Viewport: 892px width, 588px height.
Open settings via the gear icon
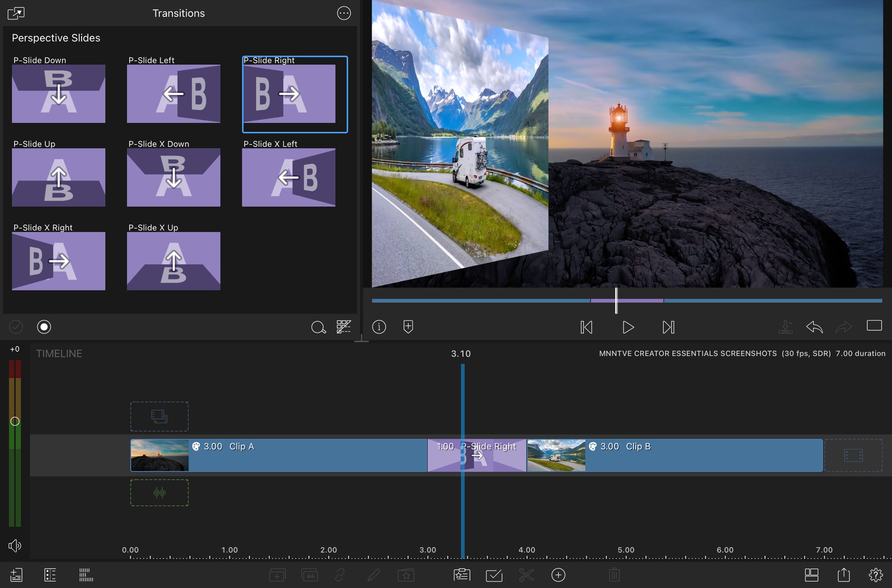(x=875, y=575)
